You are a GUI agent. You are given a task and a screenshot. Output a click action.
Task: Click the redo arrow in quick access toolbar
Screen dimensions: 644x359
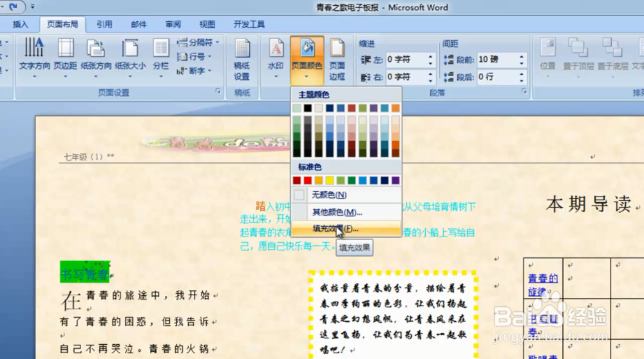tap(13, 6)
